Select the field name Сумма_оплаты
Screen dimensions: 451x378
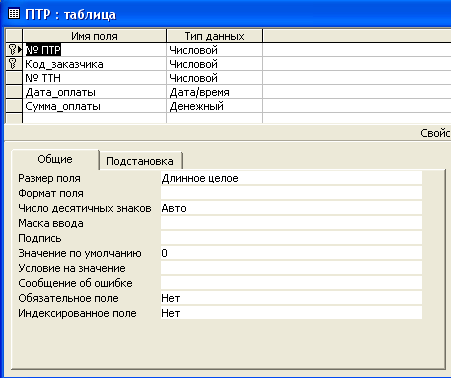(x=94, y=106)
